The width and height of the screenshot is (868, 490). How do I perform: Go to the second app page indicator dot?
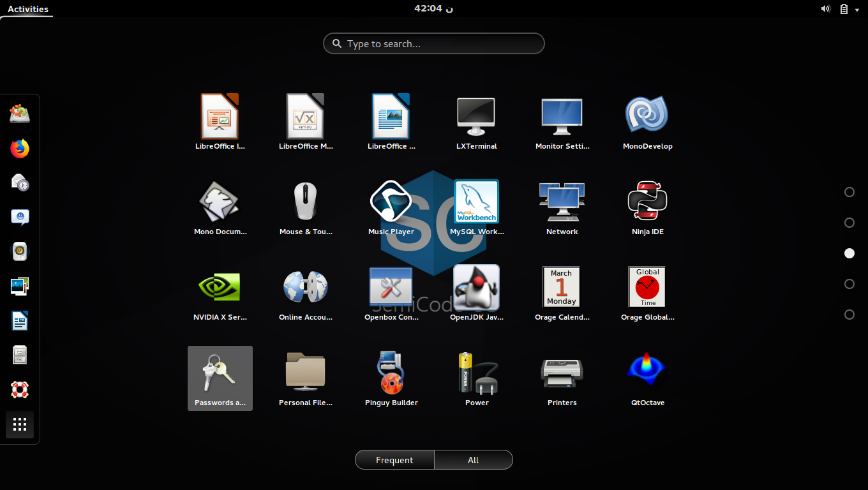point(849,223)
